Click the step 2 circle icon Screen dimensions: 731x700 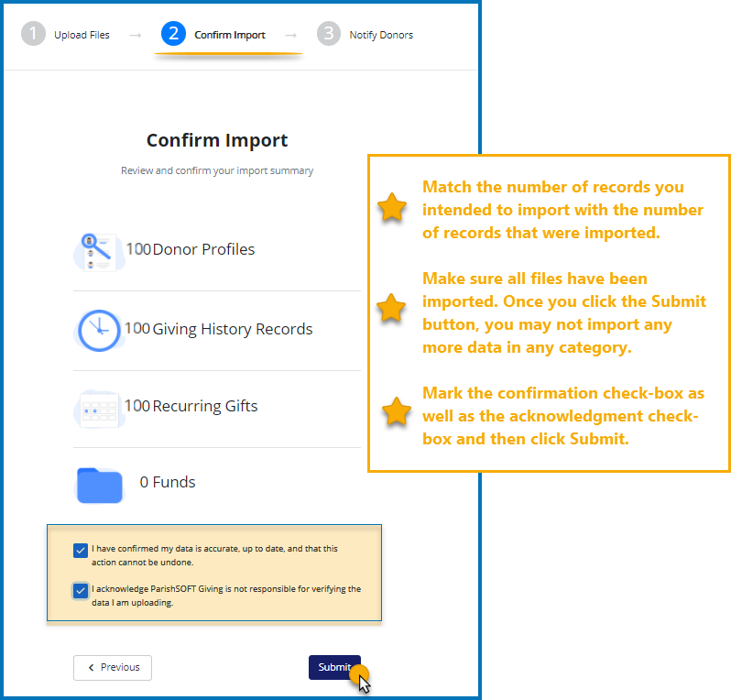click(x=173, y=34)
